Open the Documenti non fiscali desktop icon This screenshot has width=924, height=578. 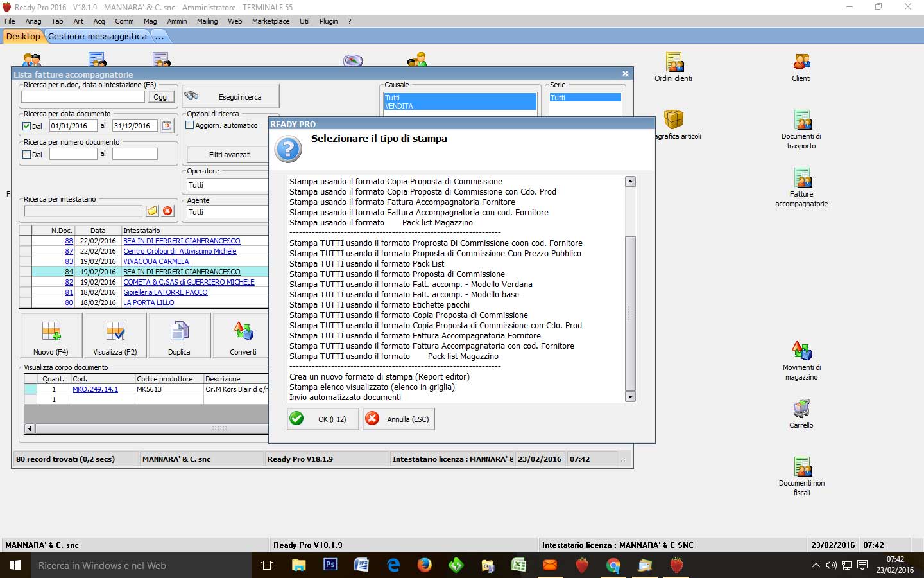click(801, 476)
